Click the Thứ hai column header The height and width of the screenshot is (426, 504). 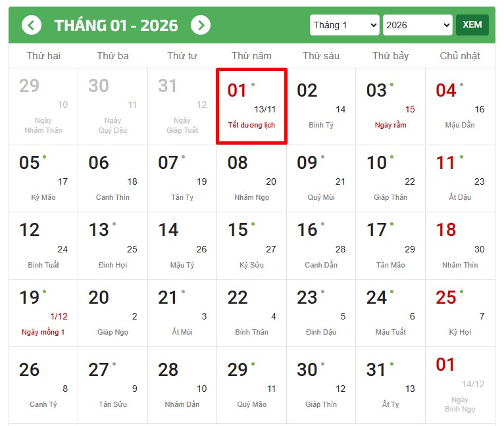43,56
